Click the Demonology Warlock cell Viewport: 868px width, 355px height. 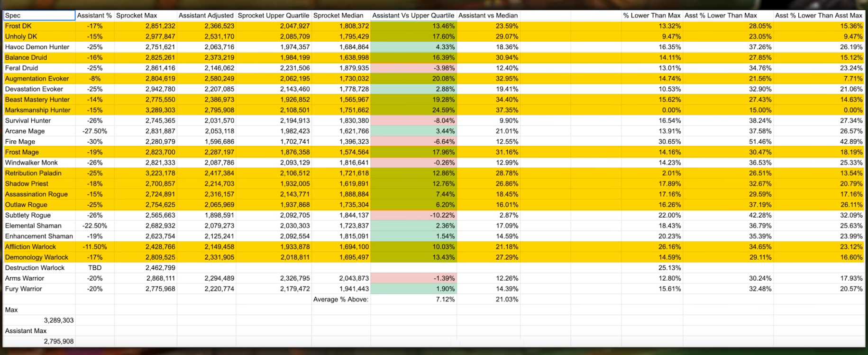point(39,257)
